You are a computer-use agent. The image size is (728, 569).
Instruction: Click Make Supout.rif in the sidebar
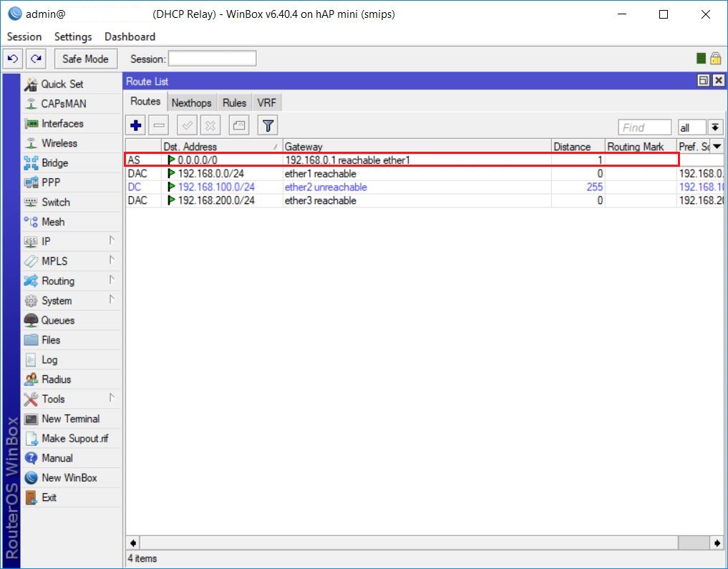coord(71,438)
